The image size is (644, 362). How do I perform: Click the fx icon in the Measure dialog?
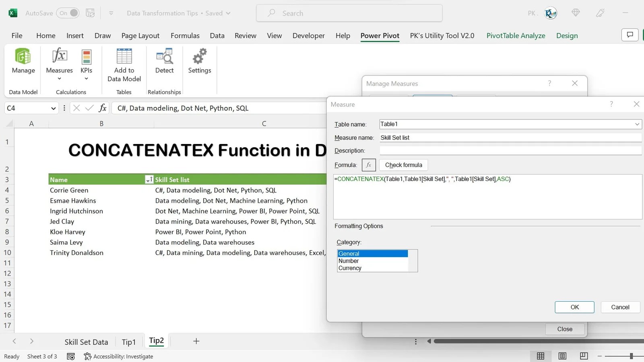369,165
